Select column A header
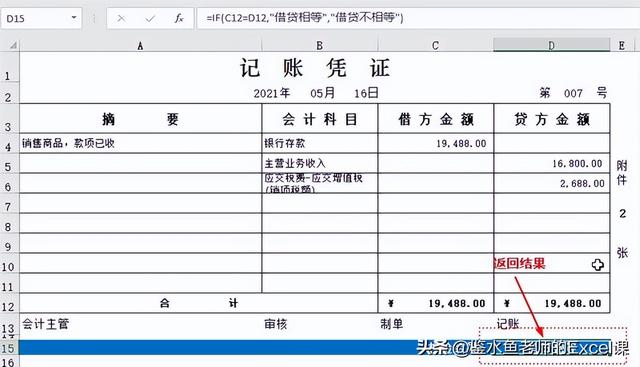Image resolution: width=640 pixels, height=367 pixels. pos(140,45)
